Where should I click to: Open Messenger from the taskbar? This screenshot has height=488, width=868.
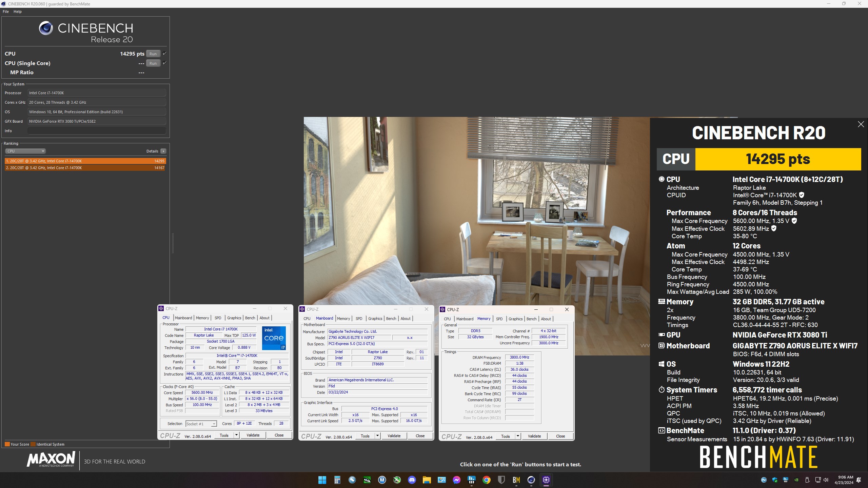coord(456,480)
